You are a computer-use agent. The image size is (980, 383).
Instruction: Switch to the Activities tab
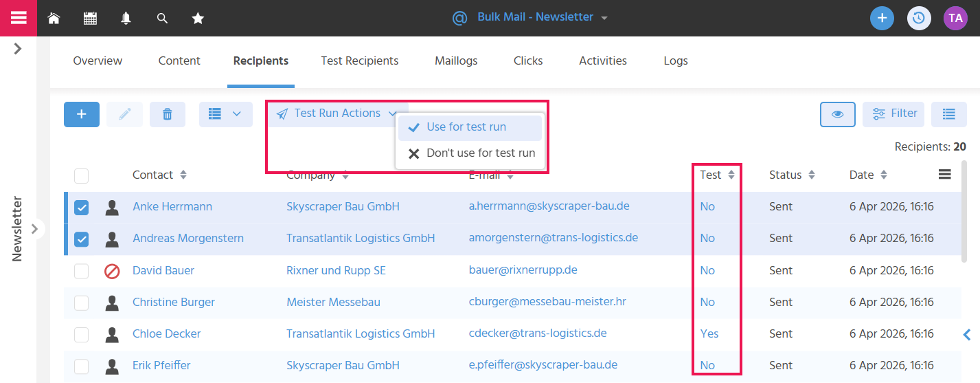click(x=603, y=61)
